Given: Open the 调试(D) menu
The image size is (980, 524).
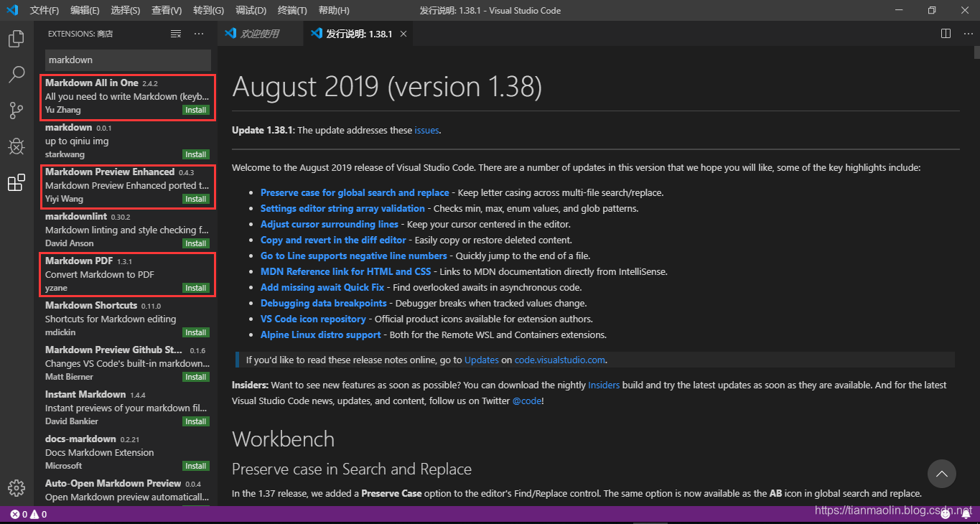Looking at the screenshot, I should (x=251, y=10).
